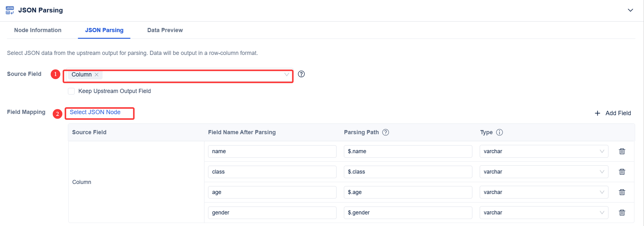This screenshot has height=226, width=644.
Task: Edit the $.age parsing path input
Action: [x=408, y=192]
